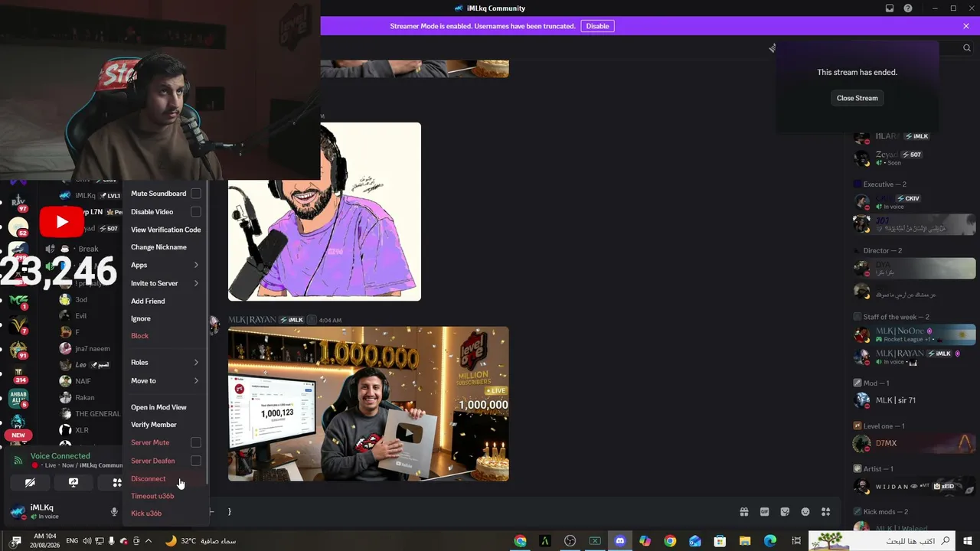Dismiss the Streamer Mode banner
Image resolution: width=980 pixels, height=551 pixels.
pyautogui.click(x=966, y=26)
